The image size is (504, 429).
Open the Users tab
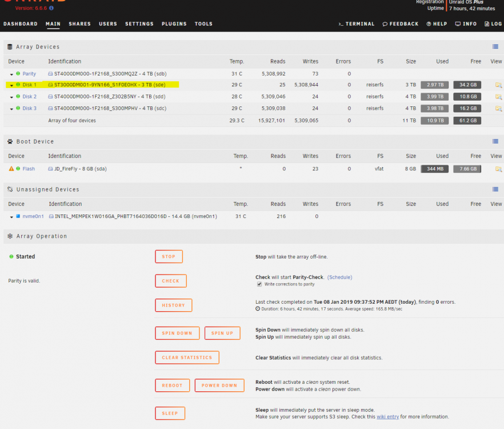tap(108, 24)
